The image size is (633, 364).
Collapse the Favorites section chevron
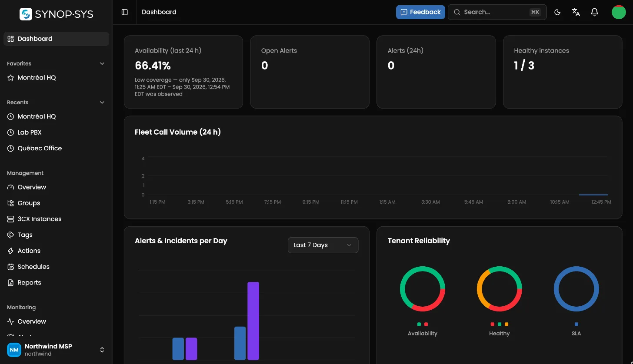point(102,63)
